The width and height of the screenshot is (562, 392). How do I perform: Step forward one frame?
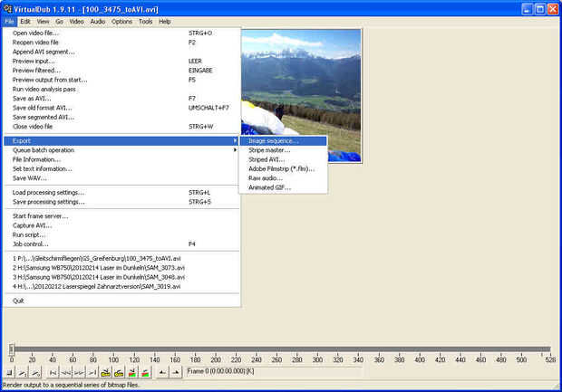click(x=79, y=373)
